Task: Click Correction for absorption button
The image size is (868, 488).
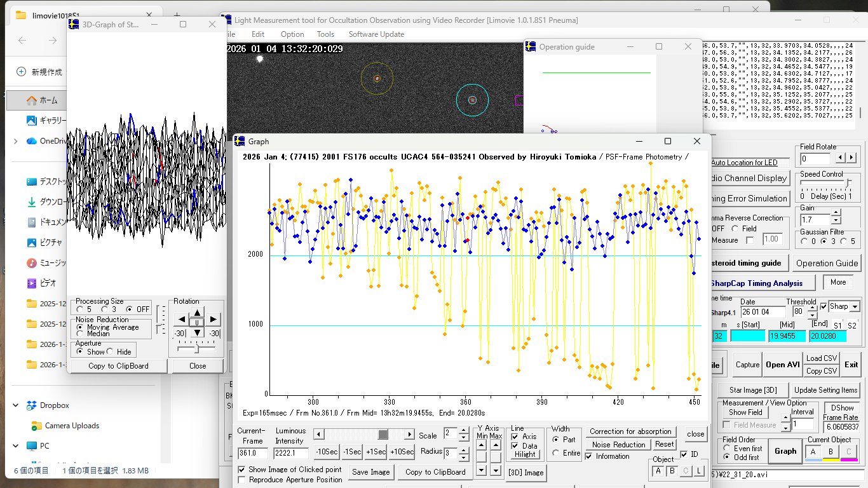Action: 630,431
